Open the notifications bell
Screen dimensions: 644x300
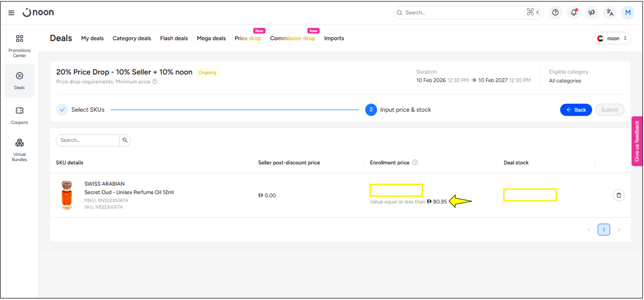tap(574, 13)
